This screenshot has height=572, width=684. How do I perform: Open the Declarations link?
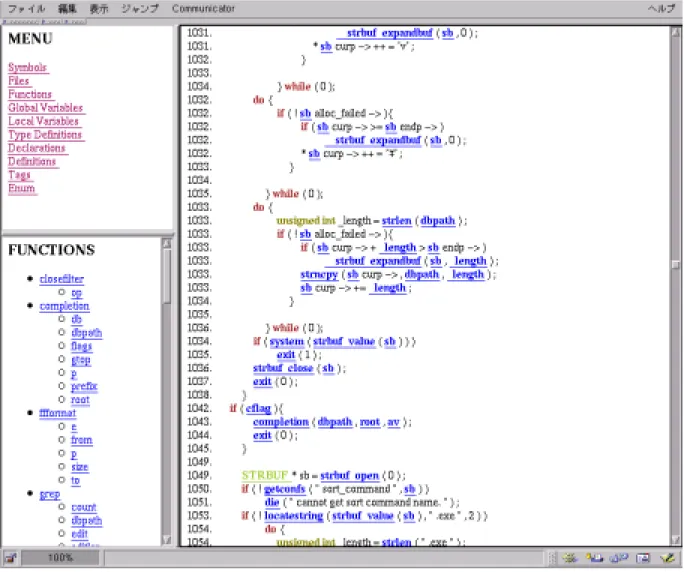tap(37, 148)
